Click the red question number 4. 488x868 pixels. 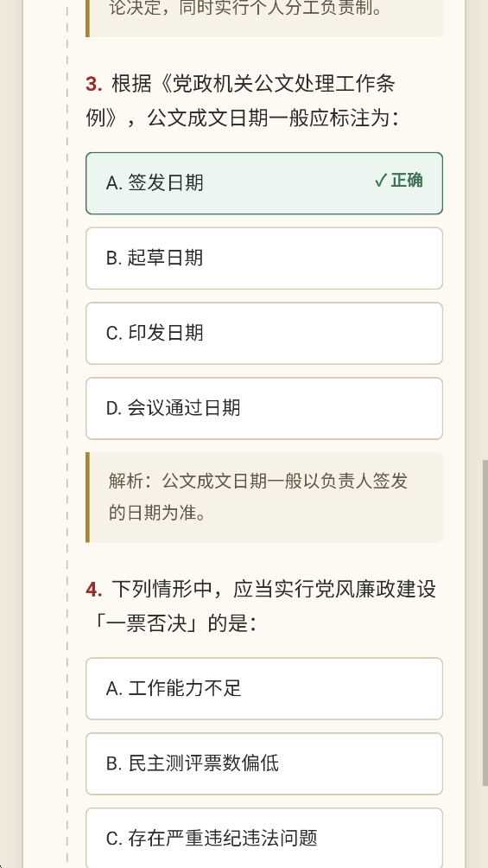(x=94, y=590)
